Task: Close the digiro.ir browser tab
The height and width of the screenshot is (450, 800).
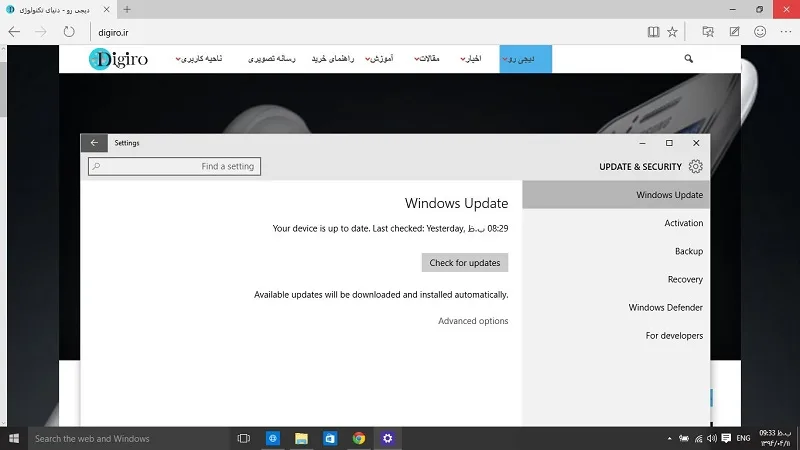Action: (106, 9)
